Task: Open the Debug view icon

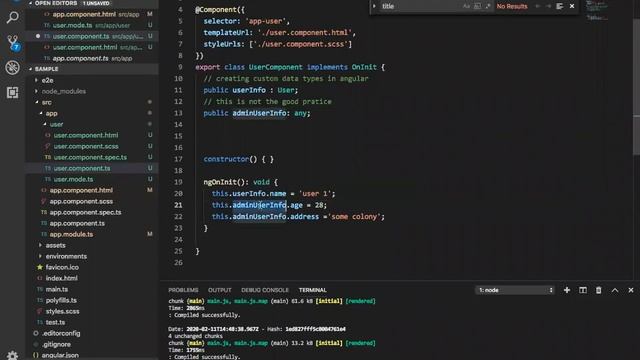Action: coord(13,67)
